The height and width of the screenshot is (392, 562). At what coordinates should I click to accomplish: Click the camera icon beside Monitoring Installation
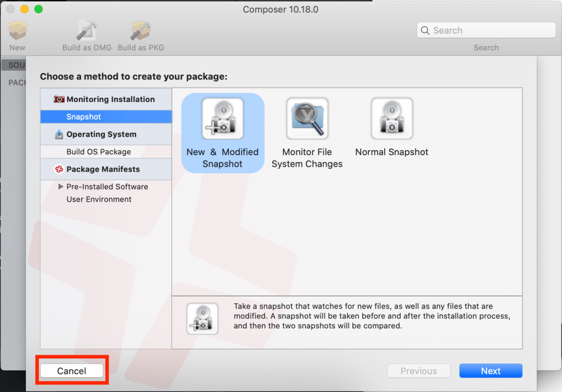tap(59, 99)
